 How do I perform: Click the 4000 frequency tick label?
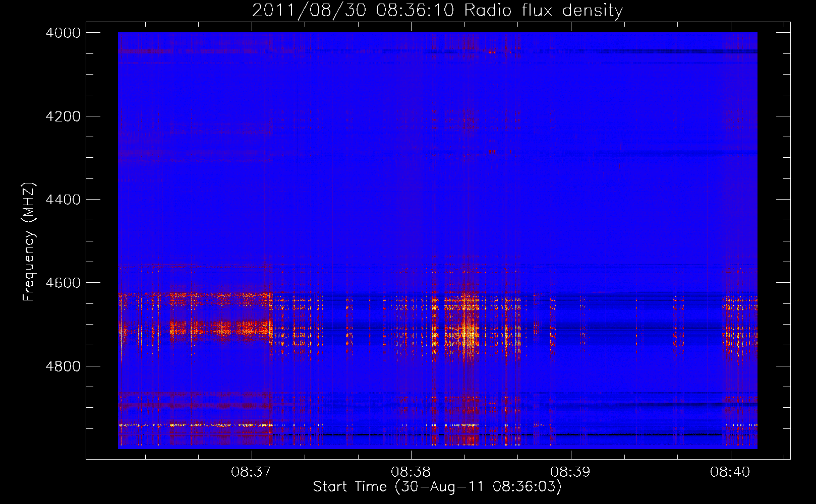pyautogui.click(x=63, y=33)
